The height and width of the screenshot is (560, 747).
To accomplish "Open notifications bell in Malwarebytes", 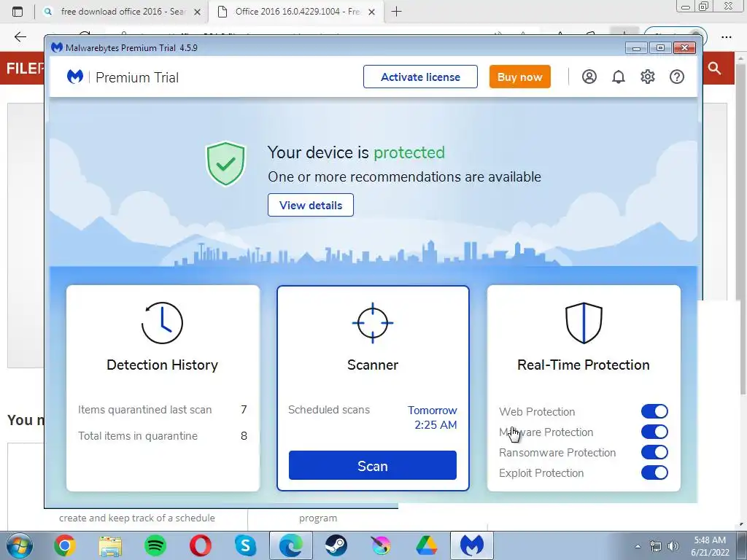I will [x=619, y=77].
